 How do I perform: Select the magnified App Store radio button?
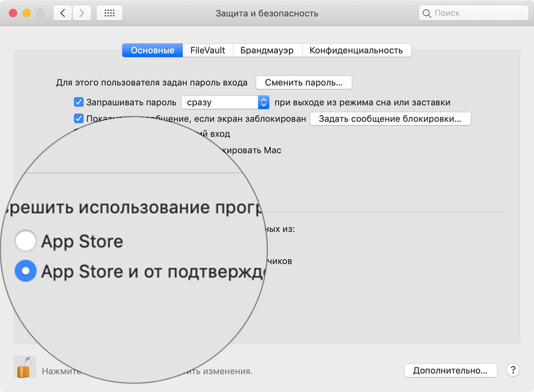(x=25, y=241)
